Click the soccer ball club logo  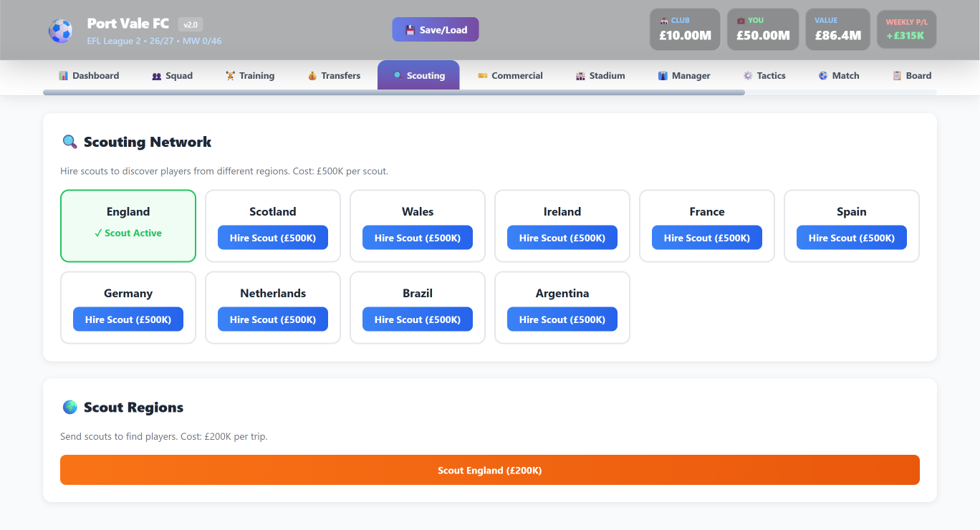coord(60,30)
